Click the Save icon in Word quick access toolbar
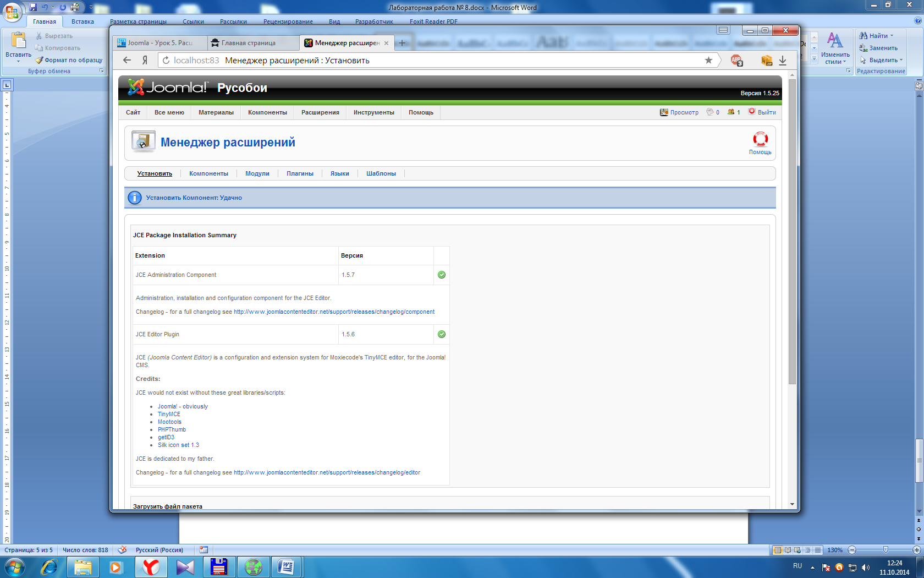 (x=33, y=7)
